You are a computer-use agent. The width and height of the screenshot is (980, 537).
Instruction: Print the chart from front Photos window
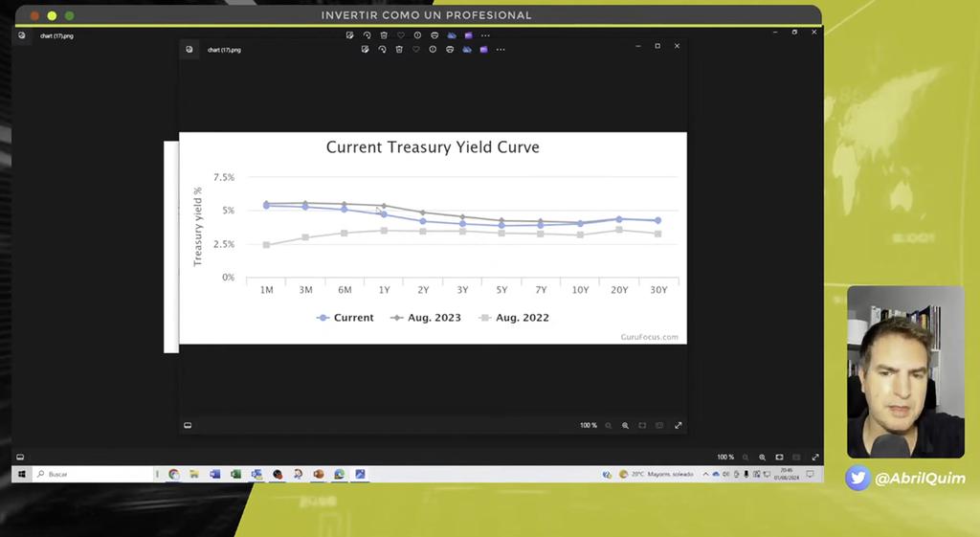(x=450, y=49)
